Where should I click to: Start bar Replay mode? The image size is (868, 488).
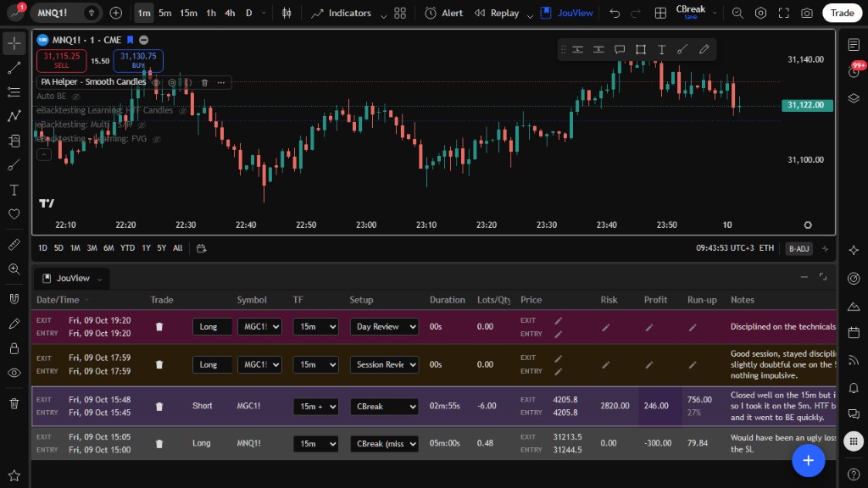pyautogui.click(x=497, y=13)
